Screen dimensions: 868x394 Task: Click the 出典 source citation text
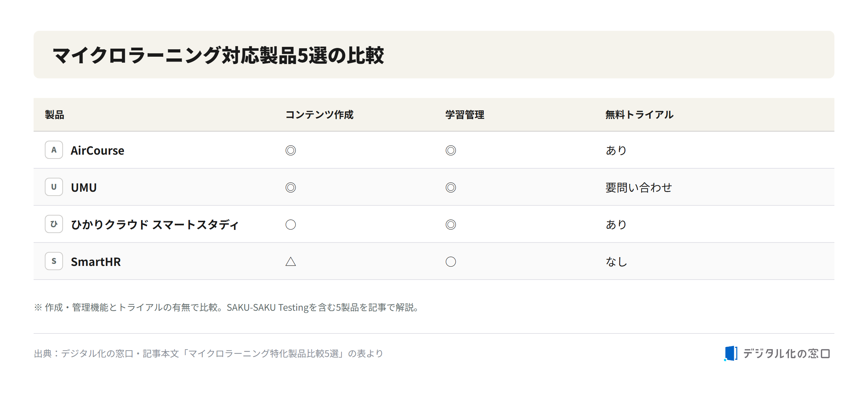(209, 353)
